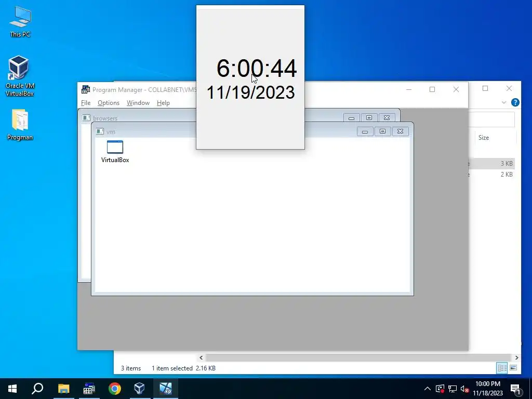
Task: Show hidden system tray icons
Action: [x=428, y=389]
